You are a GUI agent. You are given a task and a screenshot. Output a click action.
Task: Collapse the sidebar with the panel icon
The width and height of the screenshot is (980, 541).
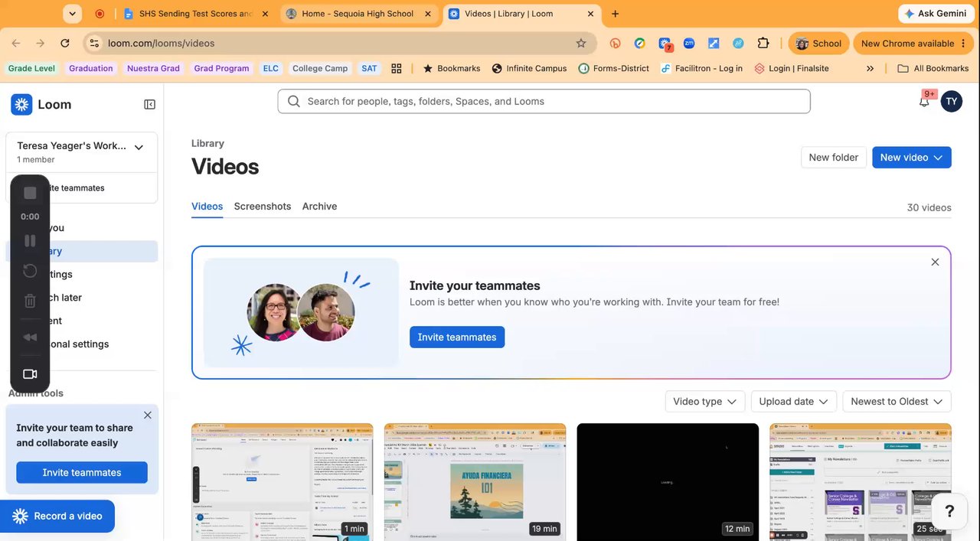click(x=150, y=104)
